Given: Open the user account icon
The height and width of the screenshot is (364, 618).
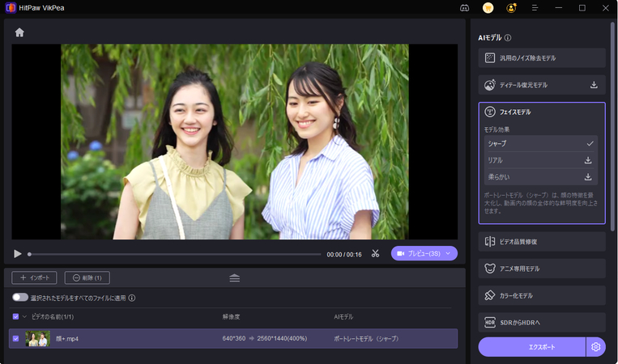Looking at the screenshot, I should (511, 8).
